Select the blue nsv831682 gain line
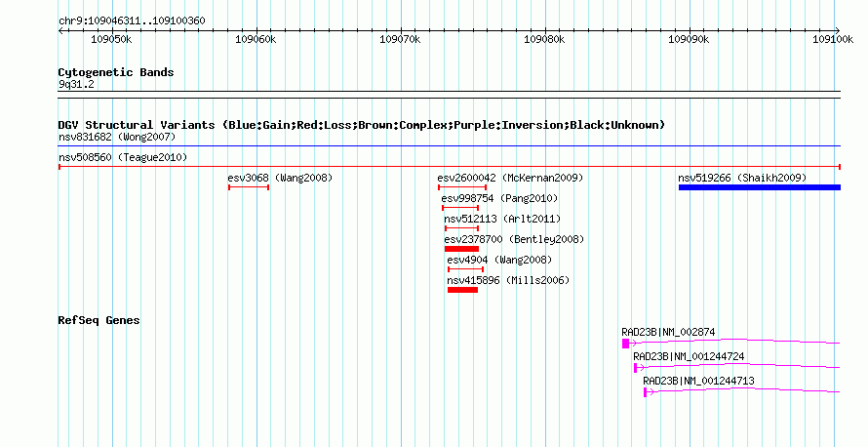 (449, 146)
